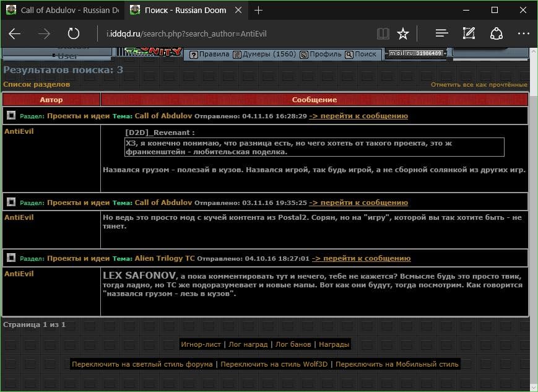Go to message sent 04.10.16 18:27:01
538x392 pixels.
coord(362,258)
